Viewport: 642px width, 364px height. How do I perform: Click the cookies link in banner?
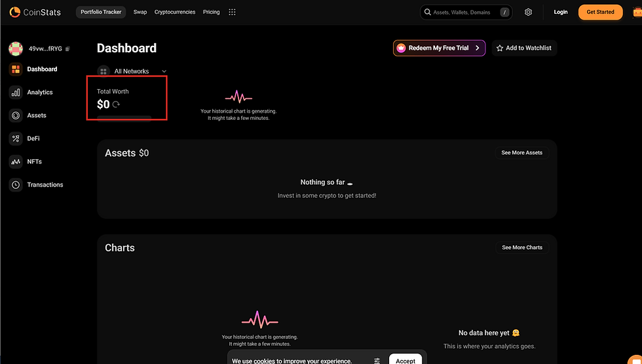(264, 361)
